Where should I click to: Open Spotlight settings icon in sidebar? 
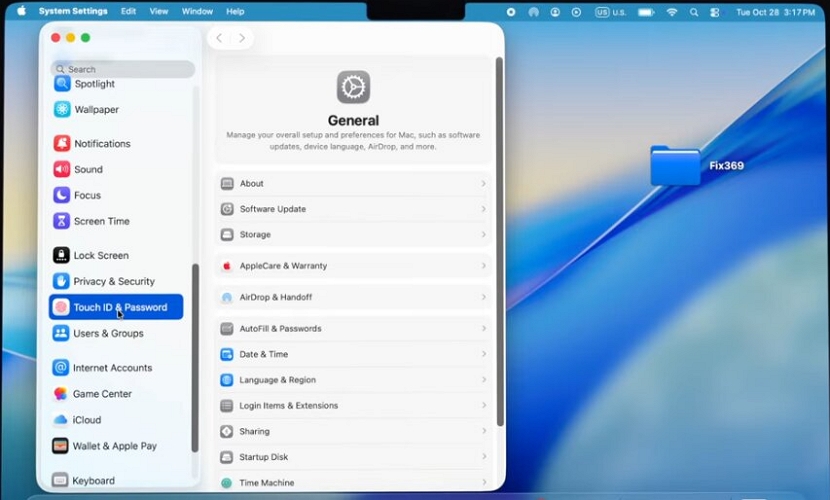(x=62, y=84)
